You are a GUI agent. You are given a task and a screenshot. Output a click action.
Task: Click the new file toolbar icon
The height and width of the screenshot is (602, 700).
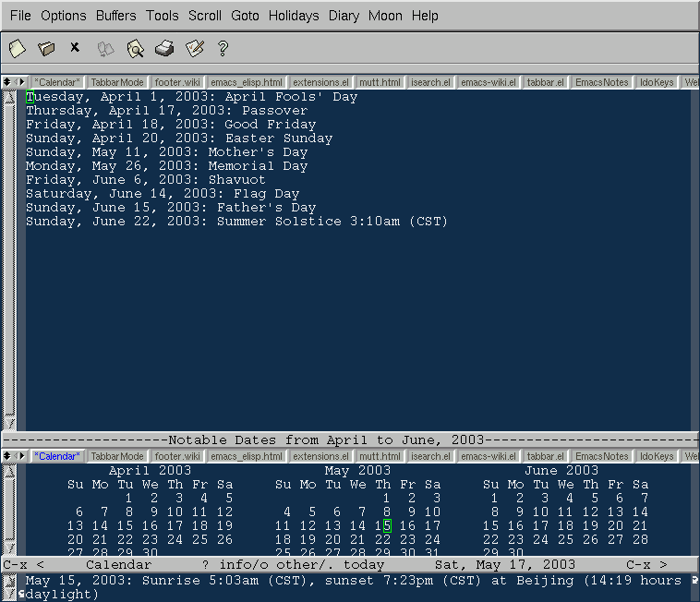coord(17,48)
